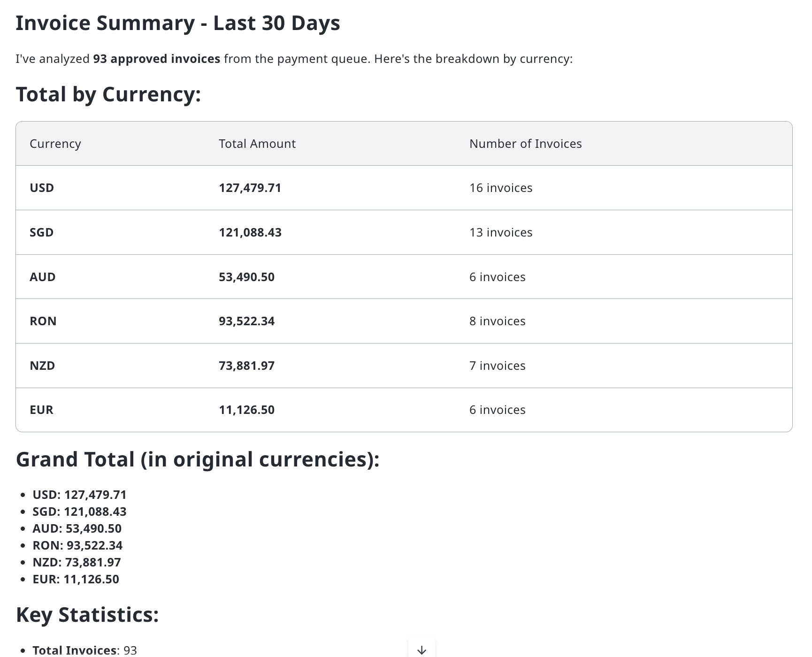The image size is (812, 657).
Task: Click the 121,088.43 amount in the table
Action: pyautogui.click(x=250, y=232)
